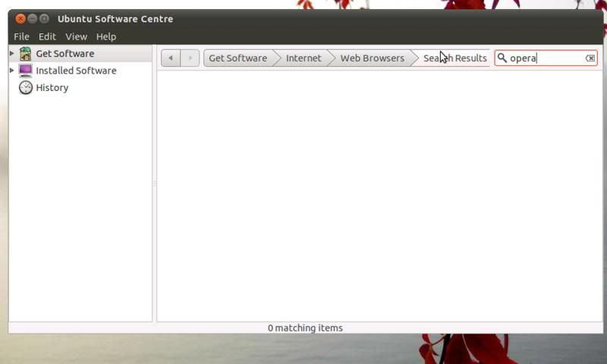The image size is (607, 364).
Task: Click the magnifying glass search icon
Action: 502,58
